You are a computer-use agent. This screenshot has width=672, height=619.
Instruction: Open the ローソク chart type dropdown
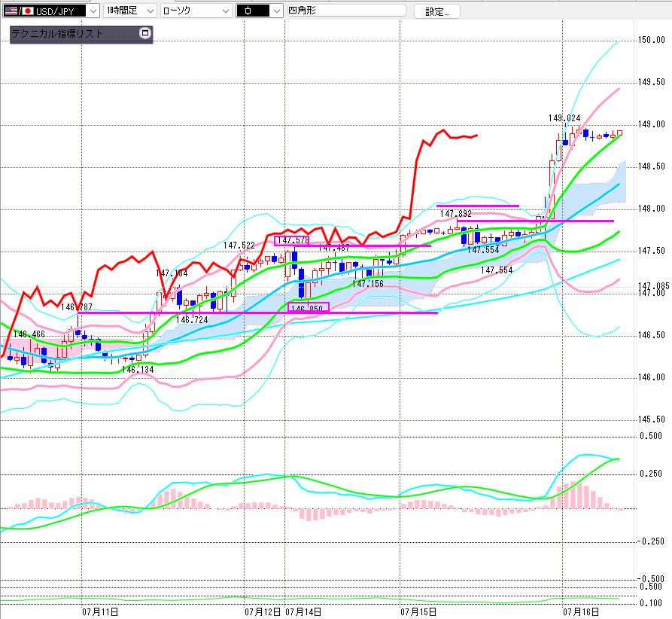click(196, 11)
